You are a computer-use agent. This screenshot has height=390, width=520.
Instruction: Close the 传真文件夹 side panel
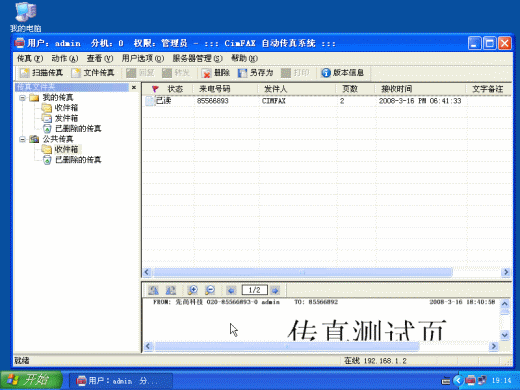coord(134,87)
